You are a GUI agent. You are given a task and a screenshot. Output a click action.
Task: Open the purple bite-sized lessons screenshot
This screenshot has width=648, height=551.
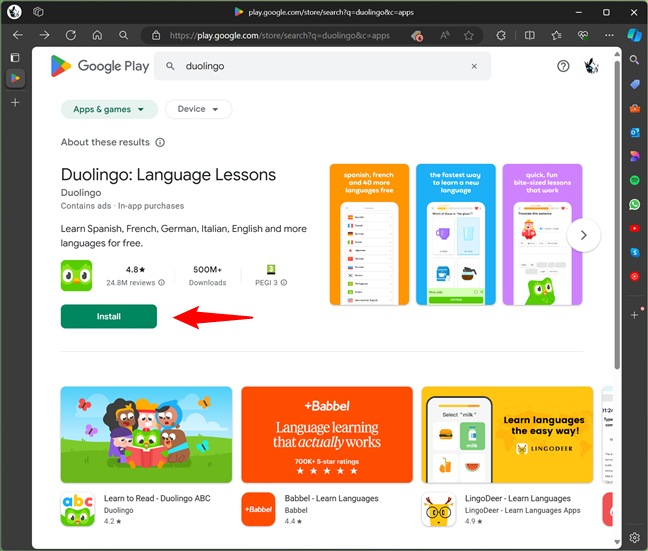pos(542,234)
